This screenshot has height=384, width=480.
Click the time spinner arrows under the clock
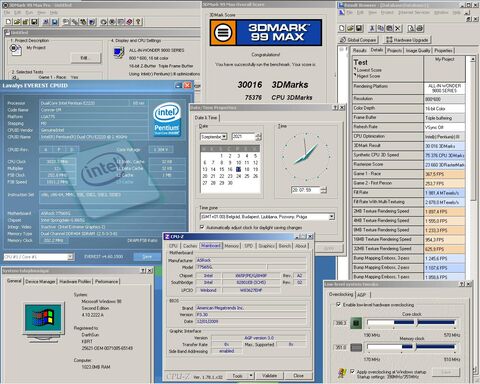tap(324, 190)
